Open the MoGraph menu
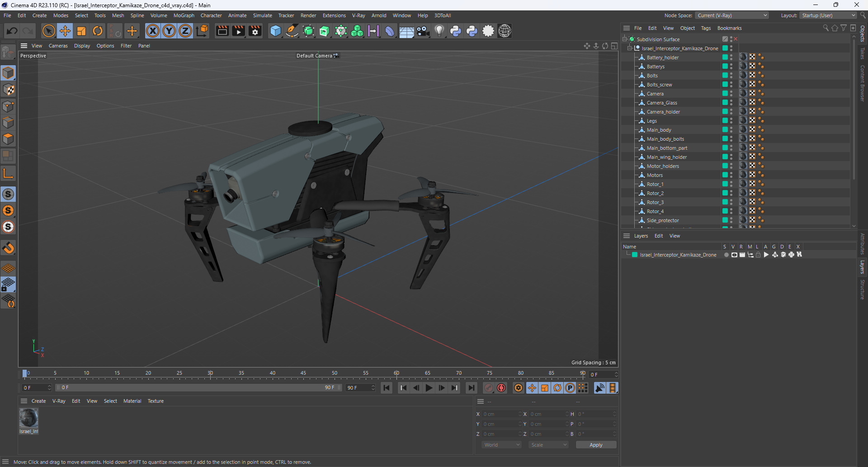This screenshot has height=467, width=868. [x=184, y=15]
